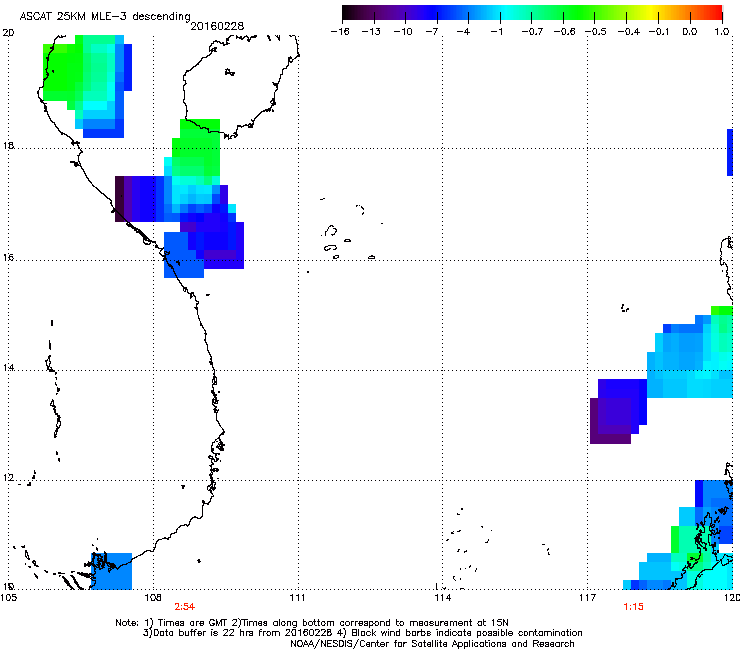Click the latitude label 14

(8, 367)
